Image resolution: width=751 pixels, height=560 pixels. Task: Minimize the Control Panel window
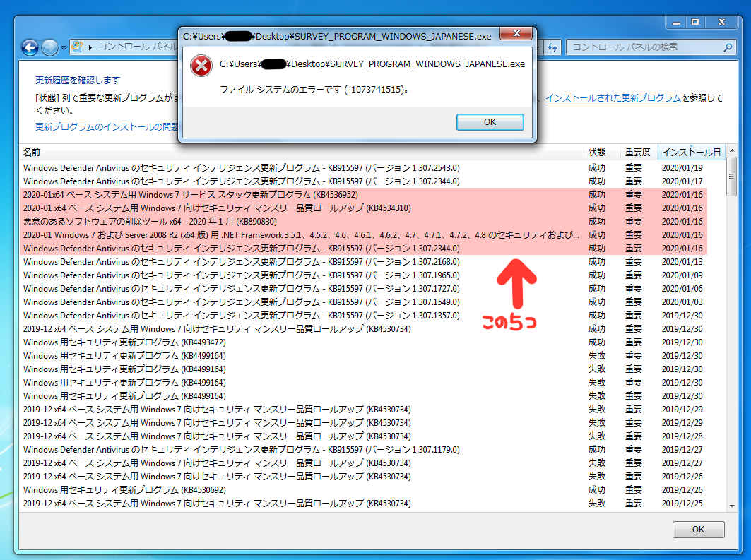(x=676, y=22)
